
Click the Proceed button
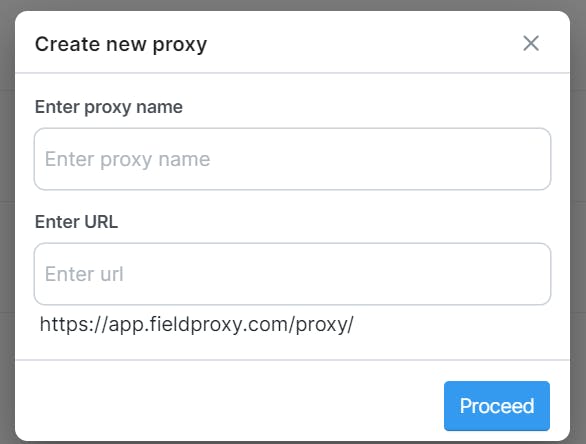click(497, 406)
